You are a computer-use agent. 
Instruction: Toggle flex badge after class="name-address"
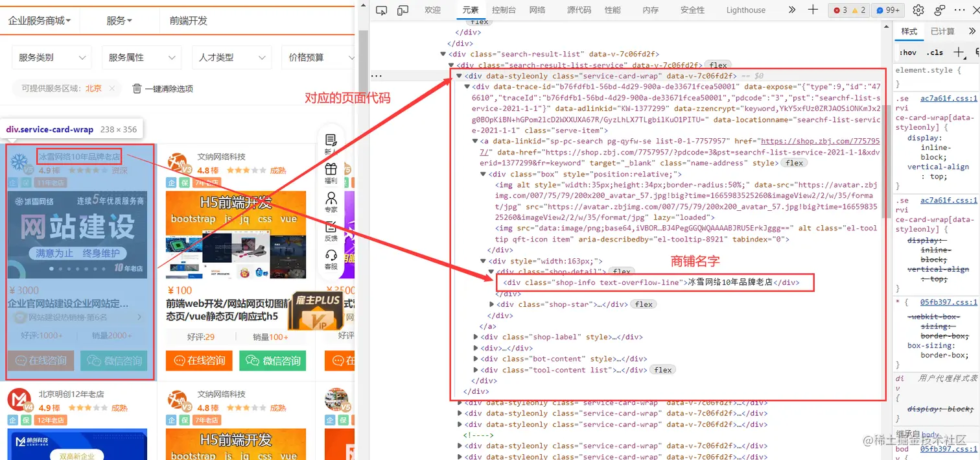795,163
